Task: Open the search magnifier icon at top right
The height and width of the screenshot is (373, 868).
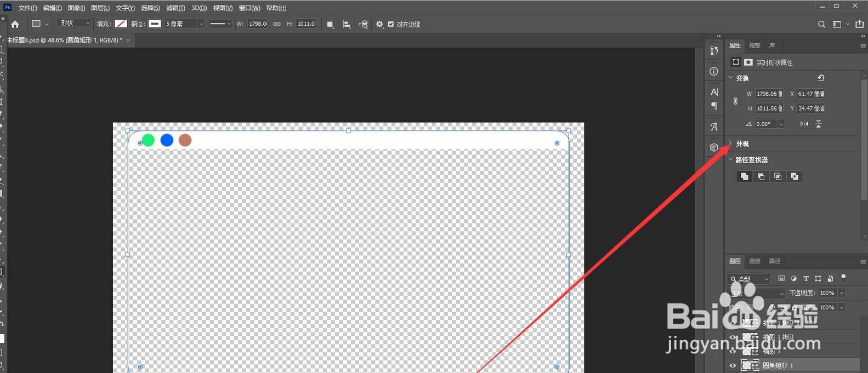Action: (821, 24)
